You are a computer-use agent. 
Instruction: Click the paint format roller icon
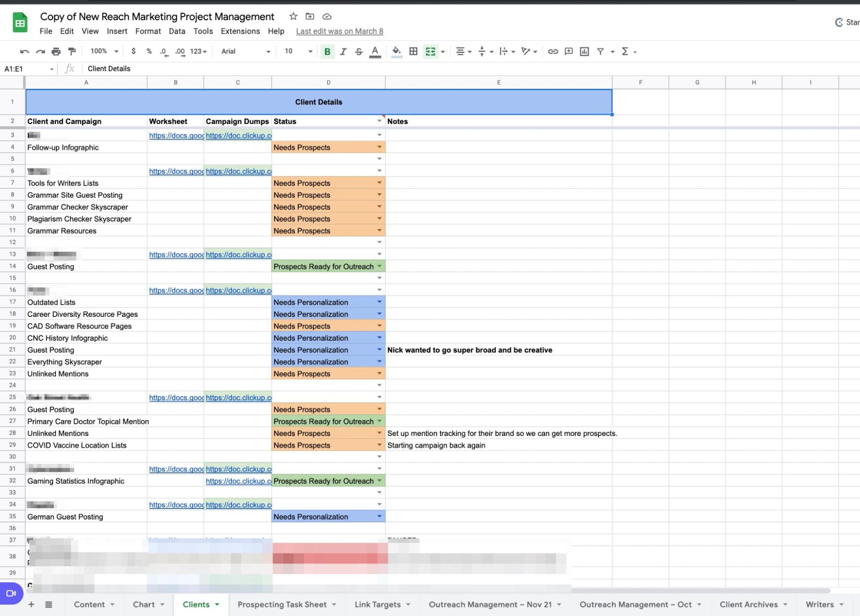pyautogui.click(x=72, y=52)
